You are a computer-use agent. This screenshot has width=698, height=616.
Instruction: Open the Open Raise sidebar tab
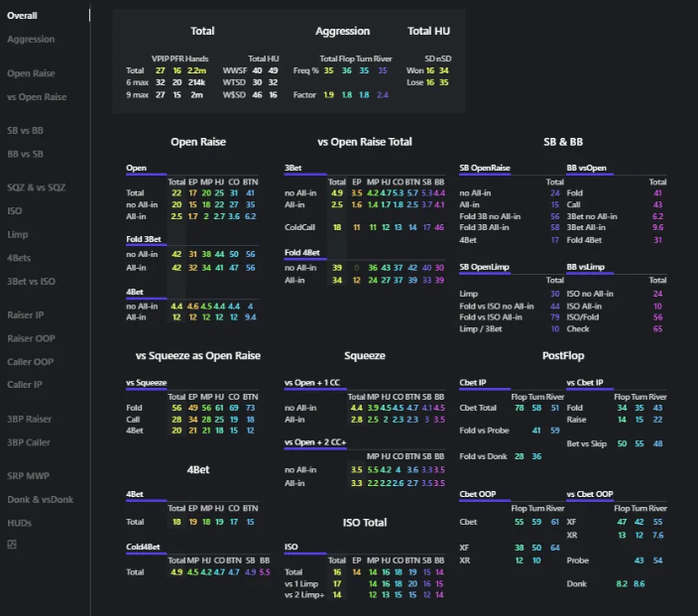tap(31, 73)
